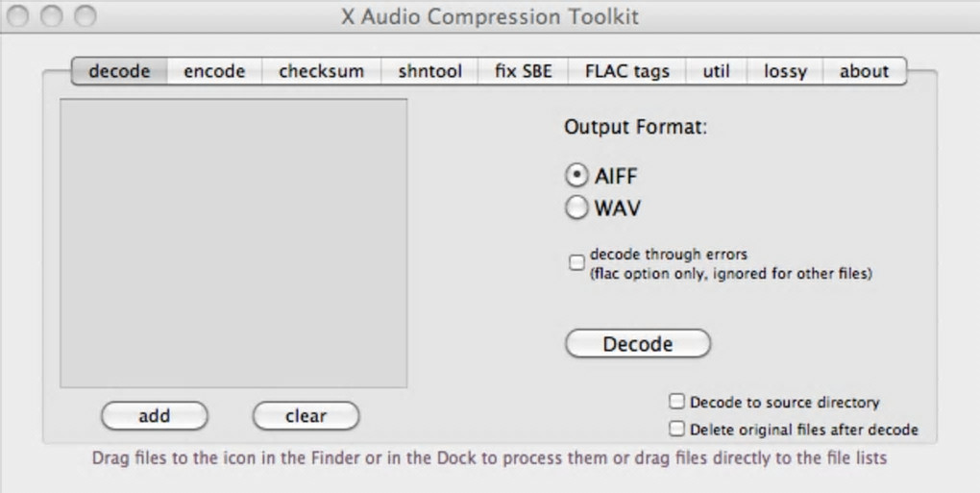Open the checksum tab

pos(321,71)
